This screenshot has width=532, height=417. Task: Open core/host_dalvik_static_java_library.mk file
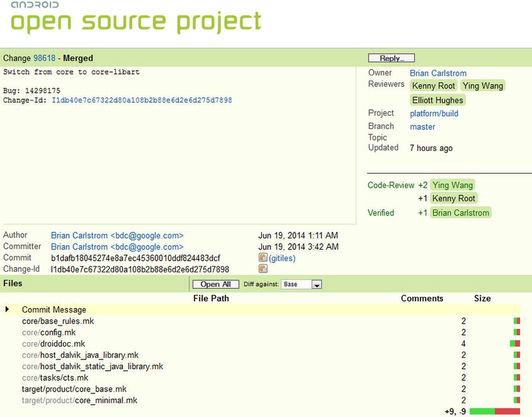(x=93, y=366)
